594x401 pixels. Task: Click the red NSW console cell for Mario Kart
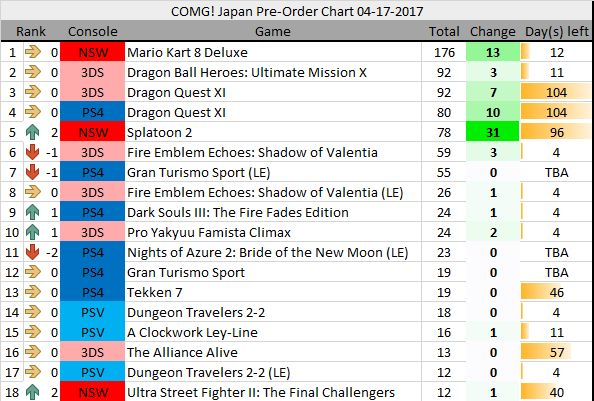tap(92, 52)
